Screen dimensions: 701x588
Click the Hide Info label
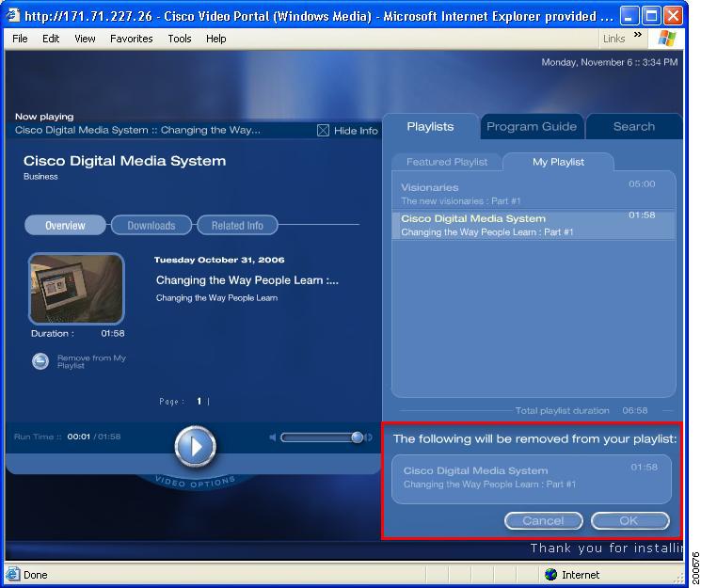click(356, 131)
